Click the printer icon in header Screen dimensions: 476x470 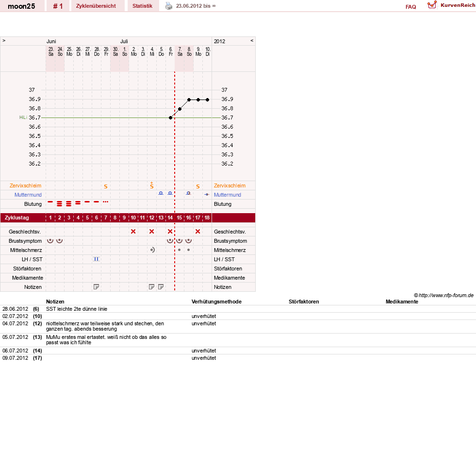tap(169, 6)
